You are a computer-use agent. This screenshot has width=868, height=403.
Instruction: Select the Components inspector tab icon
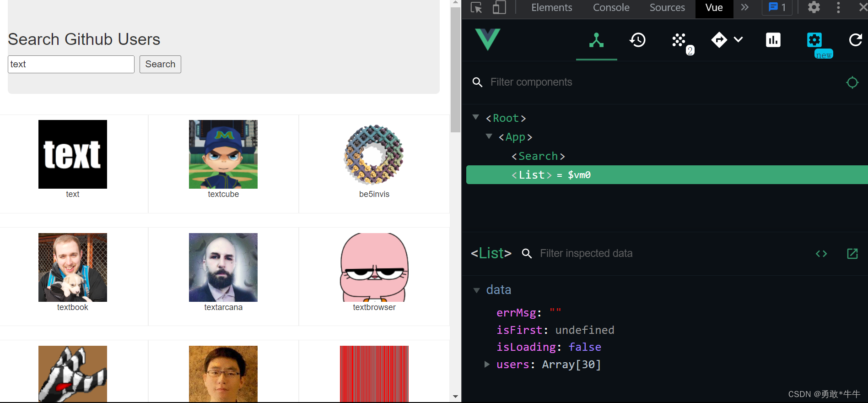coord(596,40)
